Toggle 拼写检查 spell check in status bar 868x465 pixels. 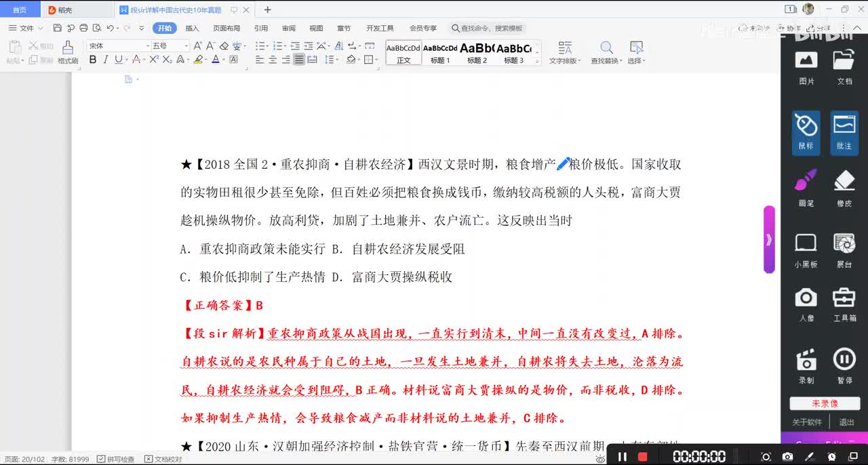(x=115, y=459)
